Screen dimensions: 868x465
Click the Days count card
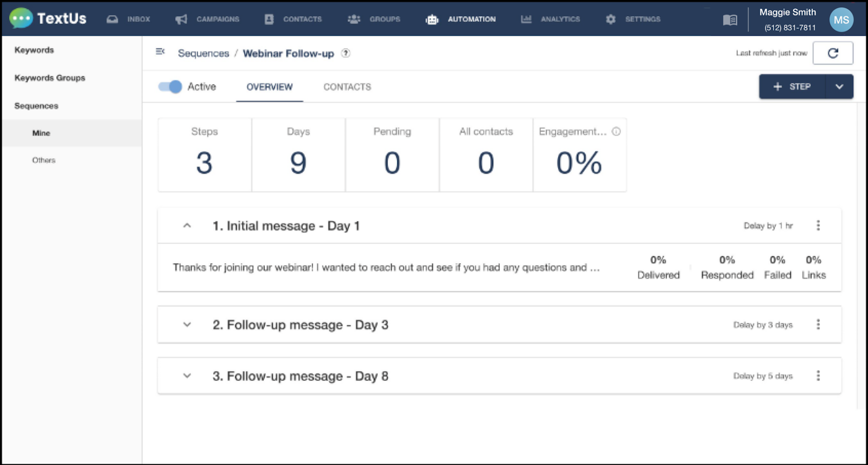(x=298, y=155)
